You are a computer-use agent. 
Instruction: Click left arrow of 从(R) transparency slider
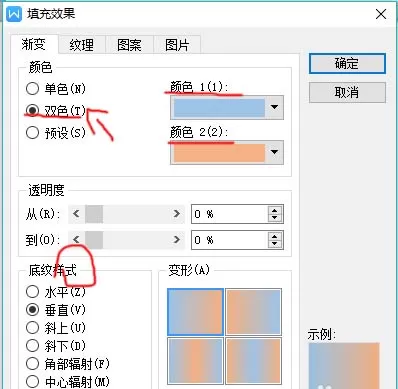pyautogui.click(x=76, y=214)
